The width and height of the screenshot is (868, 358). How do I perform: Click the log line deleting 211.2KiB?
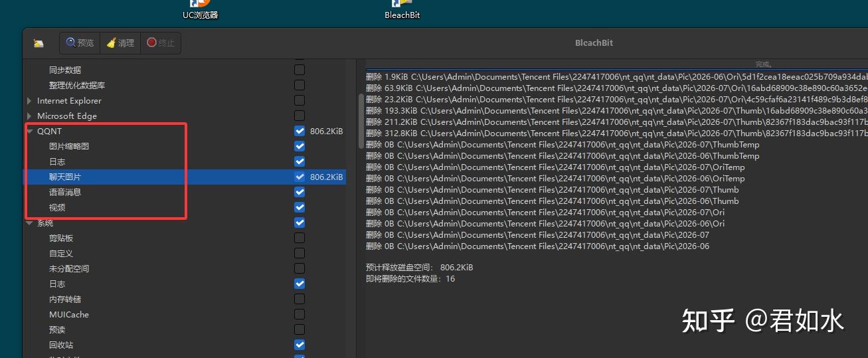[616, 122]
